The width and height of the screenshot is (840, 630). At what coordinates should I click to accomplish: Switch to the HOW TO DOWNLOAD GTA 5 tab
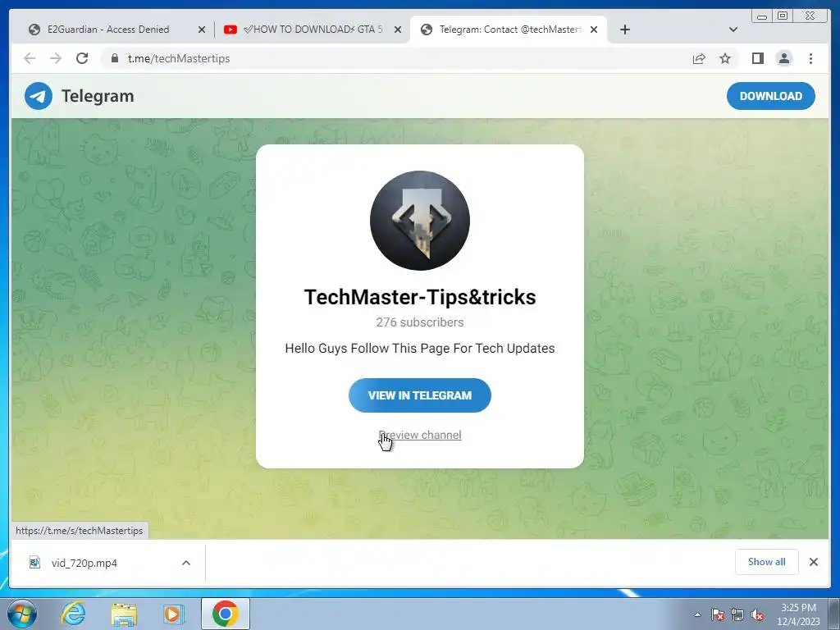(313, 30)
